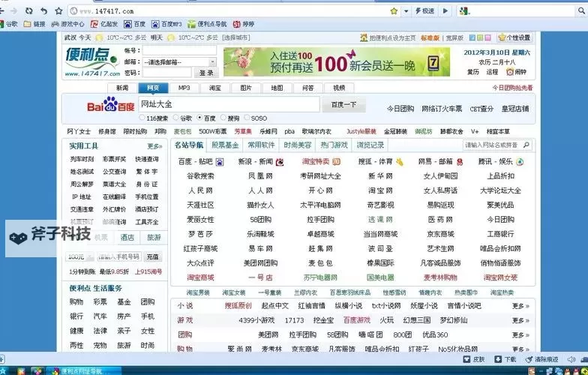Open the 便利点导航 bookmark
The width and height of the screenshot is (588, 375).
[x=207, y=24]
